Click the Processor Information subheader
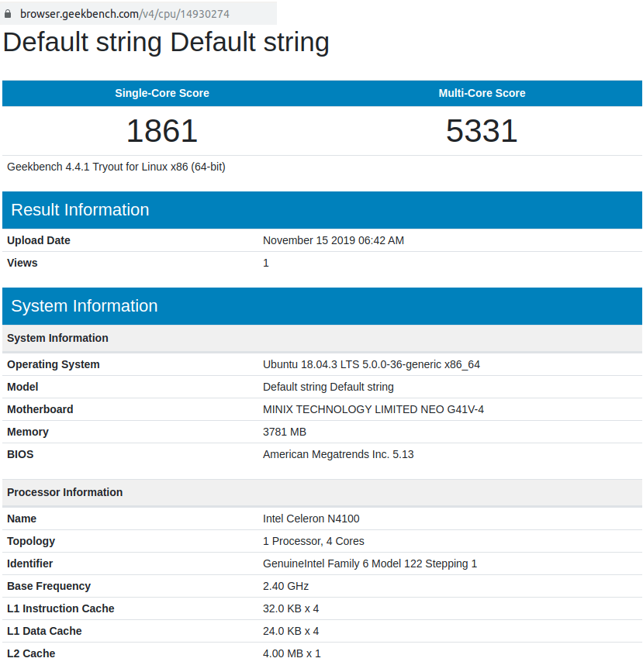Viewport: 643px width, 672px height. pyautogui.click(x=322, y=492)
